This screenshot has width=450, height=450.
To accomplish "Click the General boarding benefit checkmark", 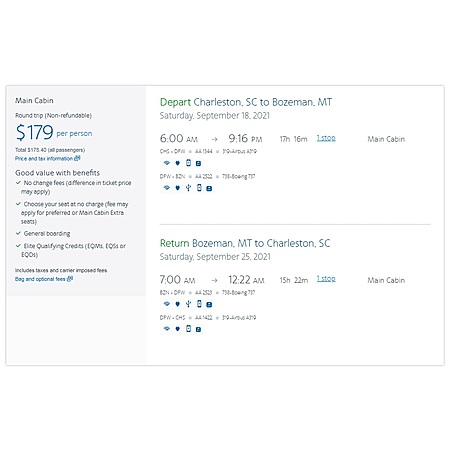I will [x=18, y=233].
